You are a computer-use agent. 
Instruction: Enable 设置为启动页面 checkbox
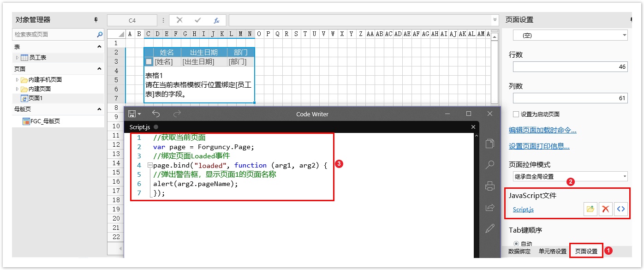[516, 114]
